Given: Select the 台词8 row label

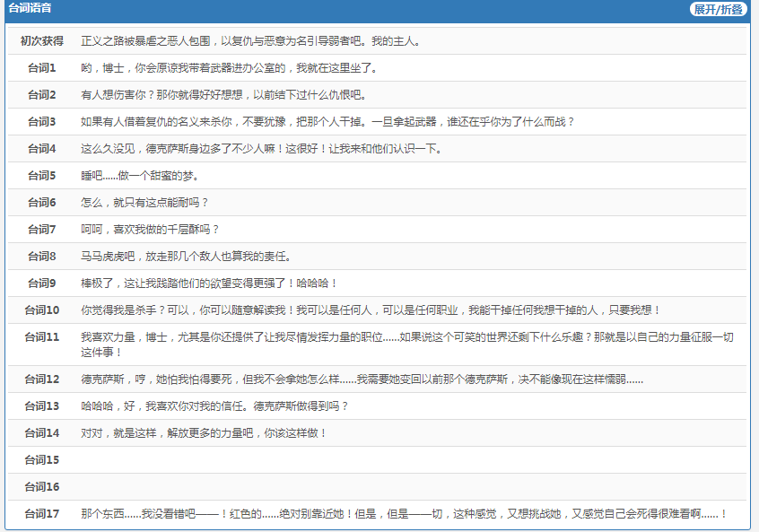Looking at the screenshot, I should click(41, 257).
